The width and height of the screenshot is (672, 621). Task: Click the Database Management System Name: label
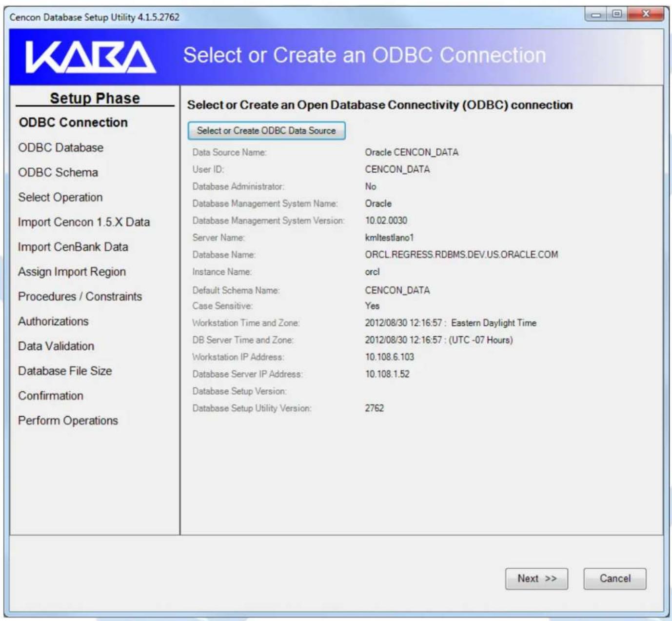(x=265, y=203)
